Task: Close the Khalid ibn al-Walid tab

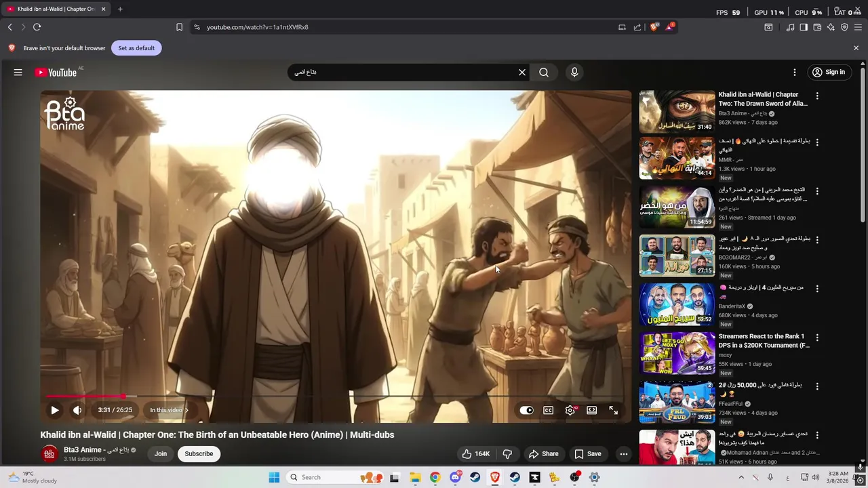Action: 104,9
